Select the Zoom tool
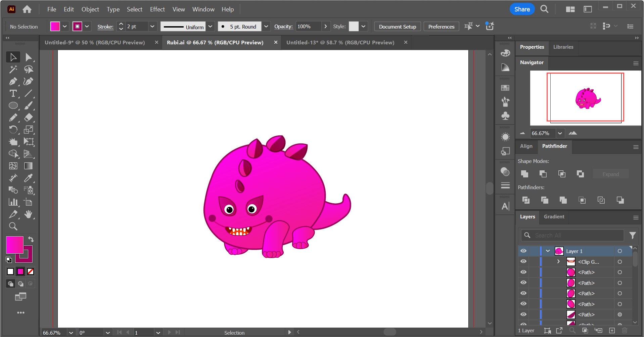Screen dimensions: 644x337 click(x=13, y=226)
